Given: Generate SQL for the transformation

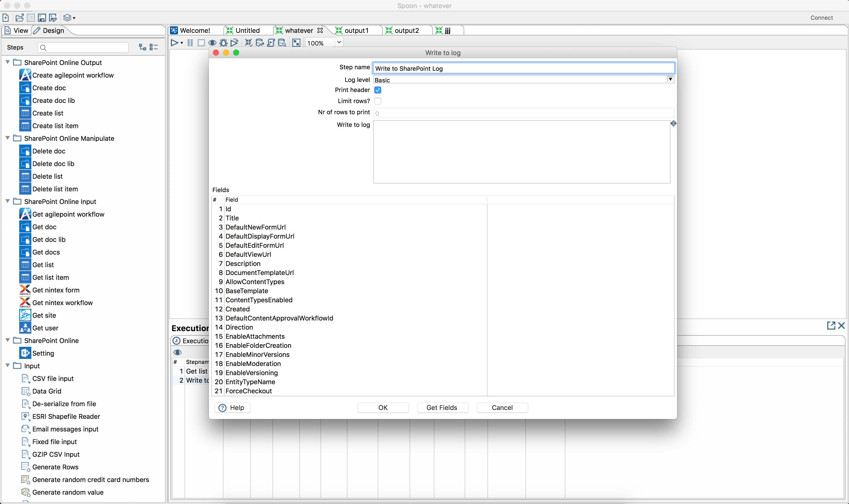Looking at the screenshot, I should coord(271,43).
